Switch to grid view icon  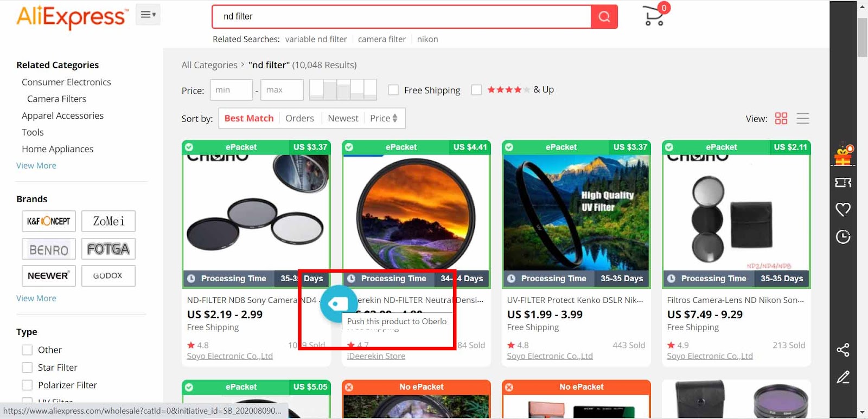click(781, 118)
